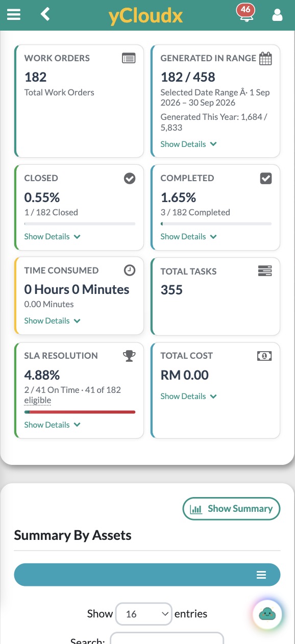Image resolution: width=295 pixels, height=644 pixels.
Task: Click the '355' total tasks value
Action: click(x=171, y=290)
